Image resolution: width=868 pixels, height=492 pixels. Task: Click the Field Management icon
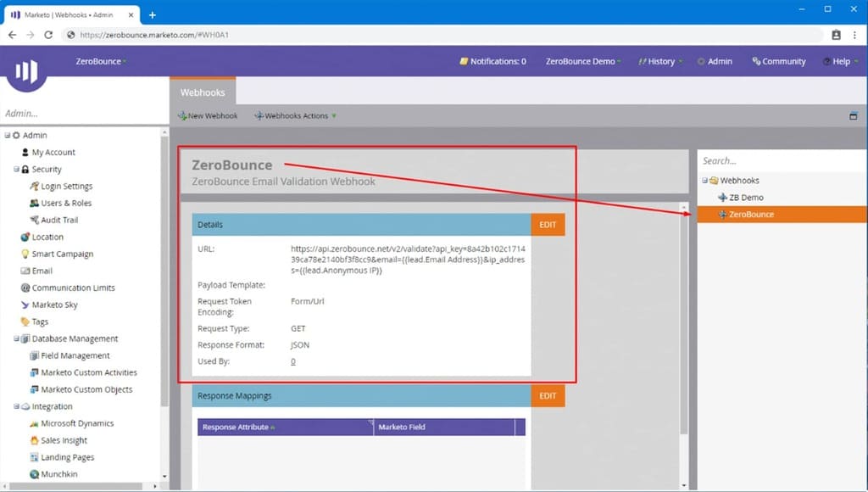click(x=34, y=355)
